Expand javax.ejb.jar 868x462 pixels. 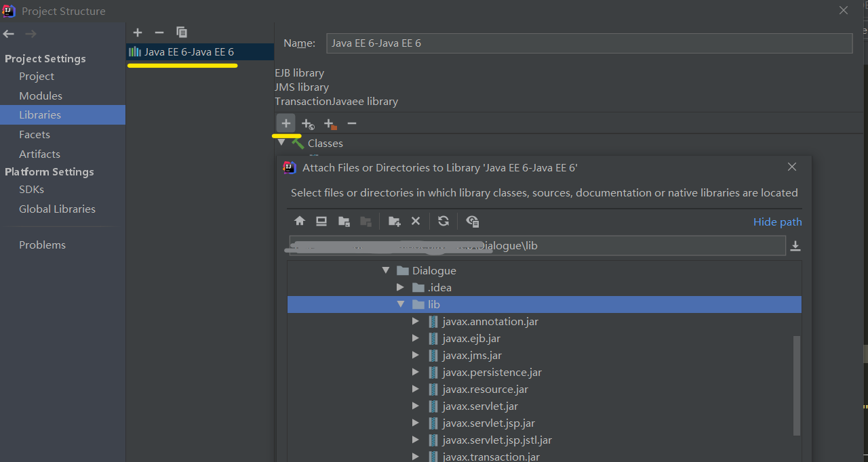coord(416,338)
